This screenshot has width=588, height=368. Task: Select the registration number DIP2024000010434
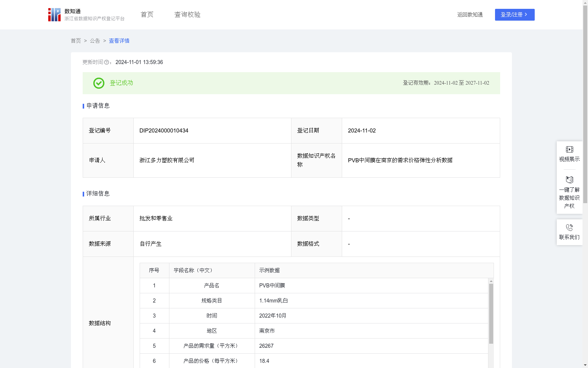164,130
